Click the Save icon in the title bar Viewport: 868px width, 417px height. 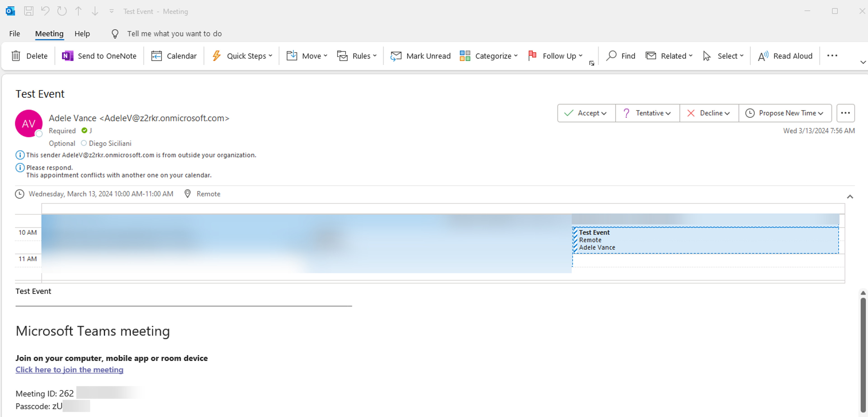point(29,11)
